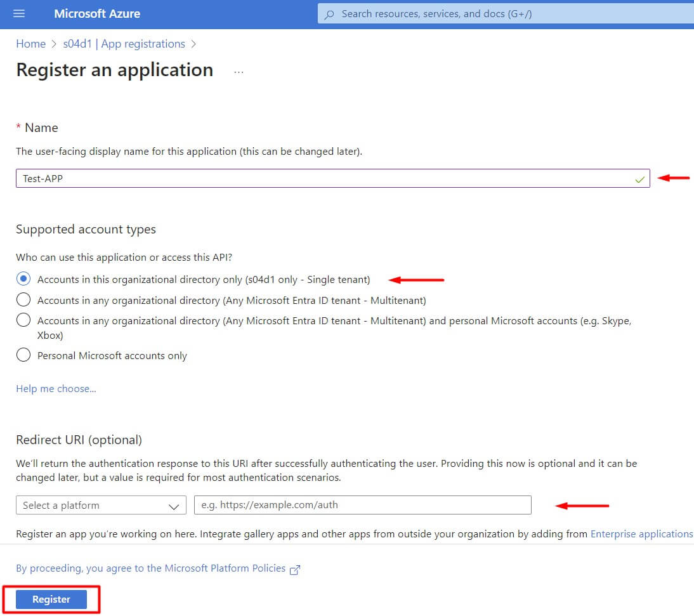Open s04d1 App registrations breadcrumb
This screenshot has height=616, width=694.
coord(124,43)
